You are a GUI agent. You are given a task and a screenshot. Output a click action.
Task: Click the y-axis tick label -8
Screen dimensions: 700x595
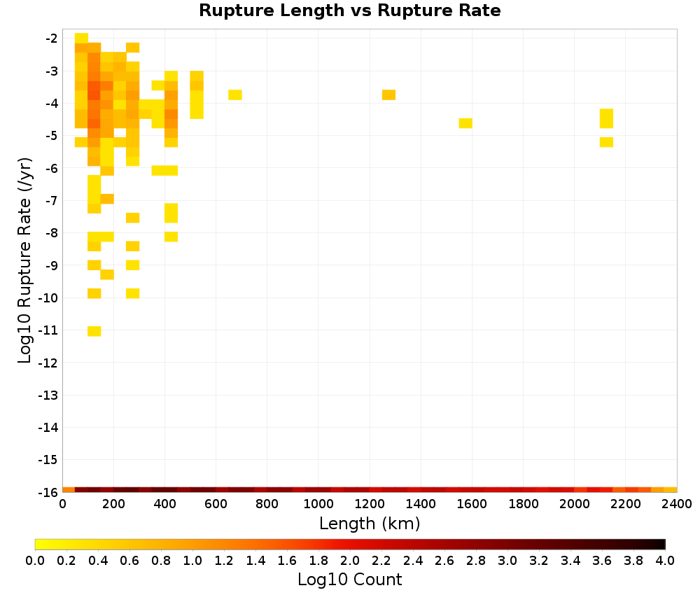(51, 233)
